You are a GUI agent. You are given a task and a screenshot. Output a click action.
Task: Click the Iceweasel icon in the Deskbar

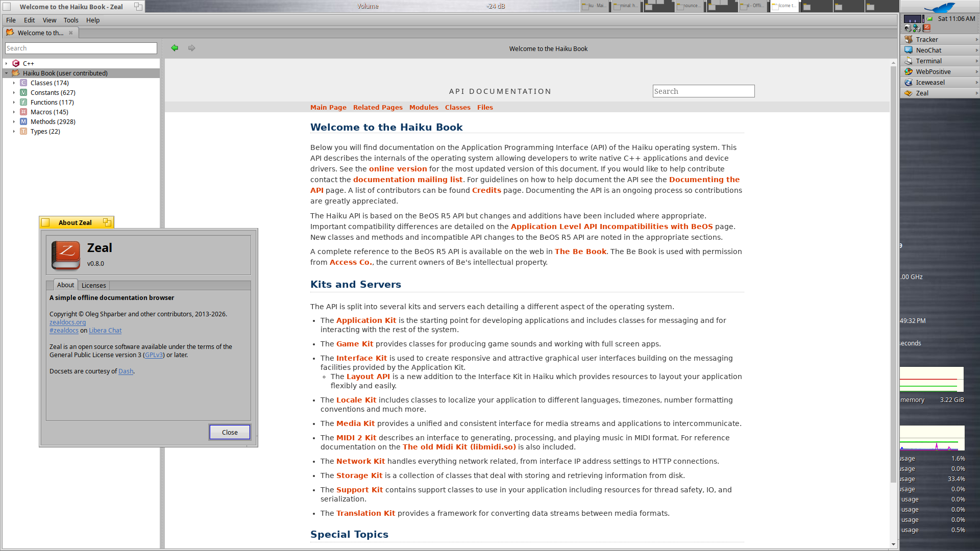pos(909,82)
